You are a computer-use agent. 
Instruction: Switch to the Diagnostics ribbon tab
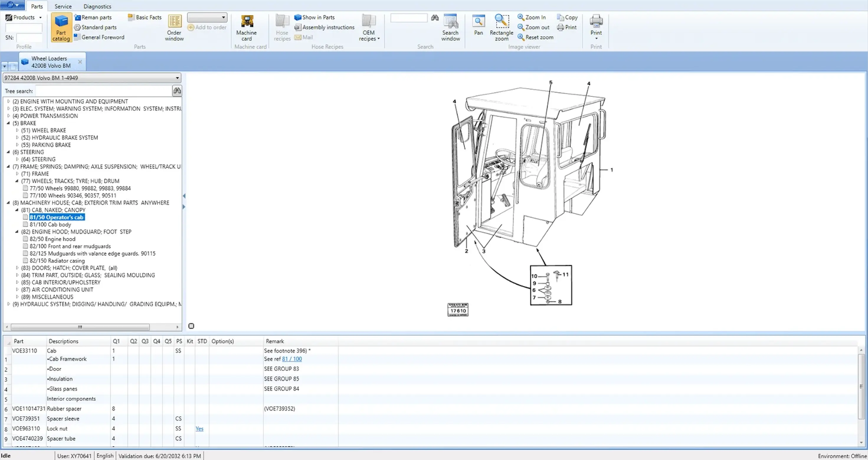tap(97, 6)
